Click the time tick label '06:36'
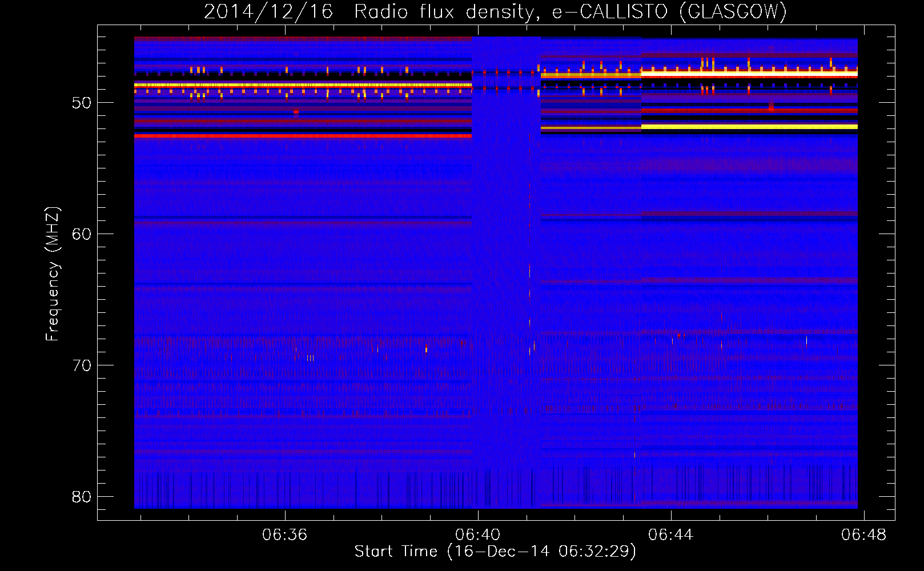Screen dimensions: 924x571 284,535
